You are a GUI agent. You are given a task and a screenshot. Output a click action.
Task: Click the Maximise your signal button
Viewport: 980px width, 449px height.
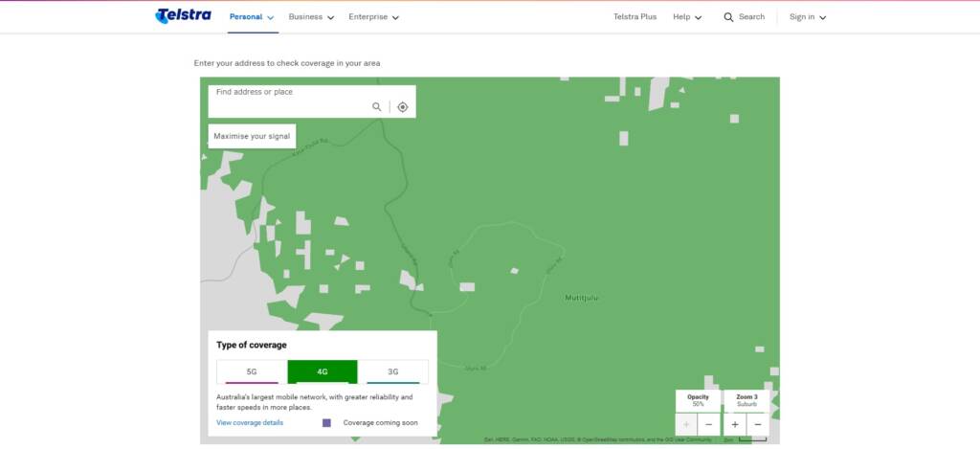[252, 136]
